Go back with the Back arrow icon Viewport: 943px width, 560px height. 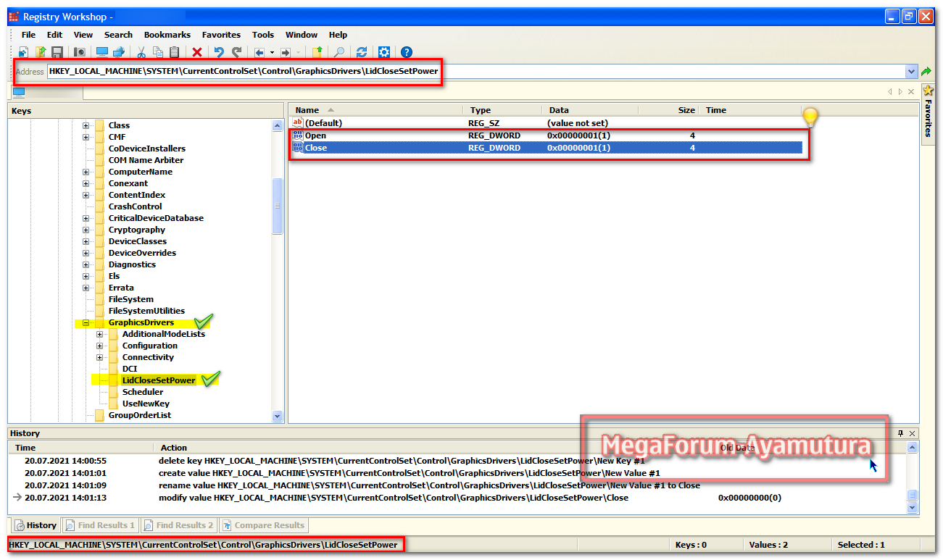[259, 52]
